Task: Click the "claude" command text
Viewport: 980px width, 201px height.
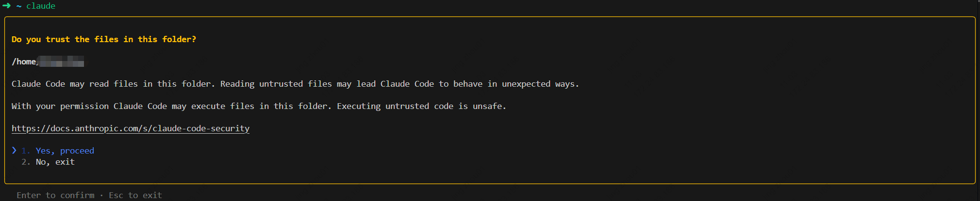Action: pyautogui.click(x=41, y=6)
